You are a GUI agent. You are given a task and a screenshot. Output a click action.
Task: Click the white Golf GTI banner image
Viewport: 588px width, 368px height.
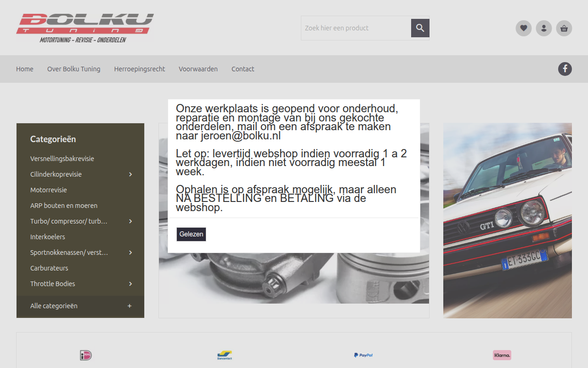(x=508, y=220)
